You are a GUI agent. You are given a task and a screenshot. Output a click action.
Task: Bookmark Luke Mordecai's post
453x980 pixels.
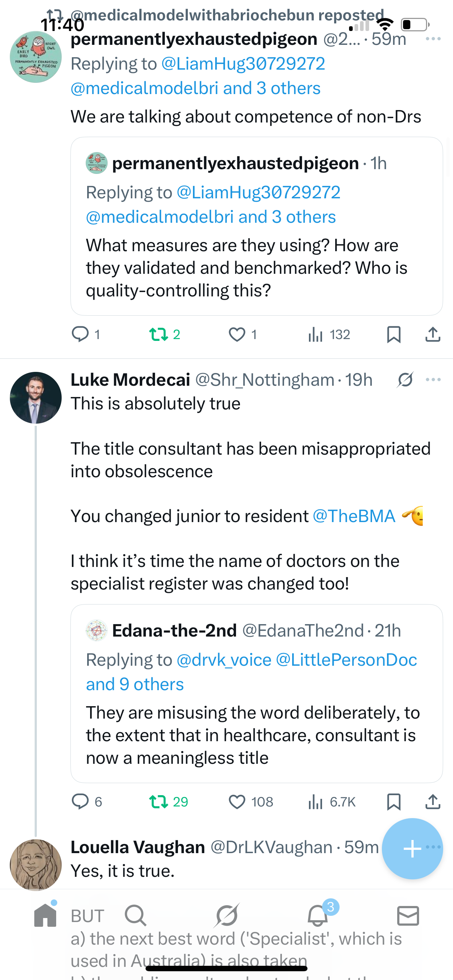pos(393,802)
